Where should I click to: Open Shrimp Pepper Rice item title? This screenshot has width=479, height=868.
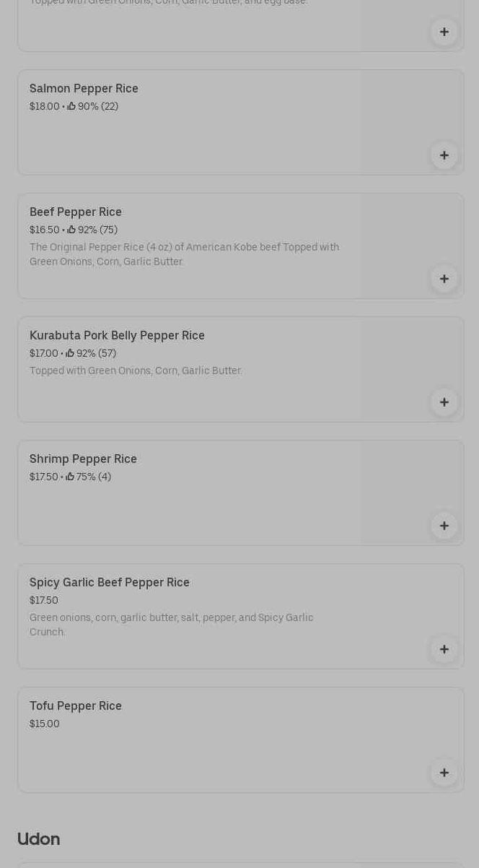pos(83,459)
